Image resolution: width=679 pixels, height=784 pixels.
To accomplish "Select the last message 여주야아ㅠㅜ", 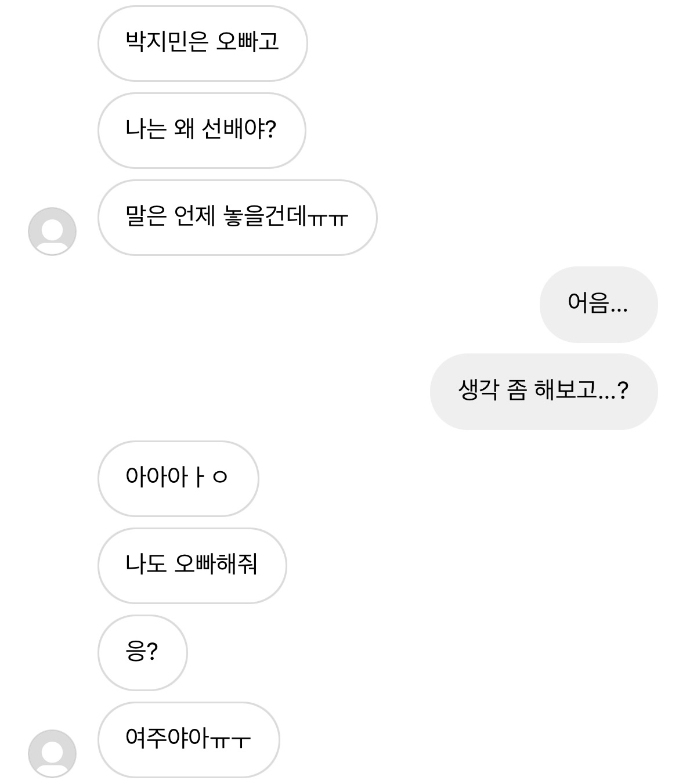I will (x=188, y=739).
